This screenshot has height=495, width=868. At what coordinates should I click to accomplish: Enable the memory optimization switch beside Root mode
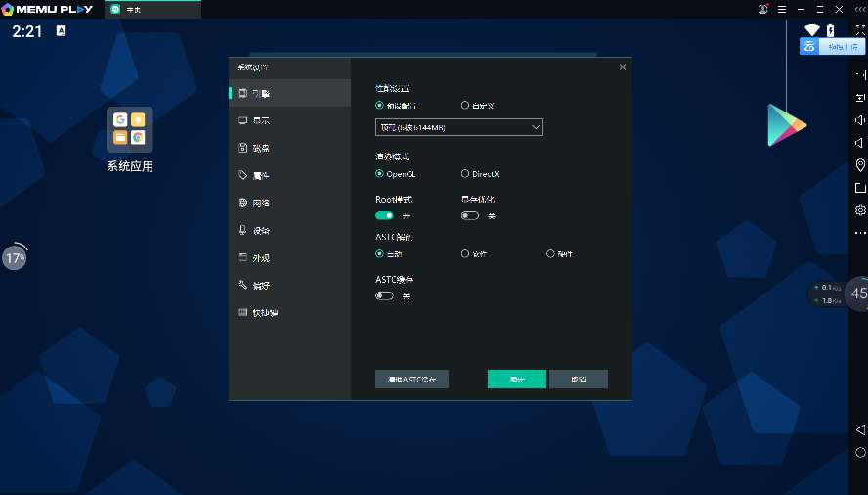pos(470,215)
